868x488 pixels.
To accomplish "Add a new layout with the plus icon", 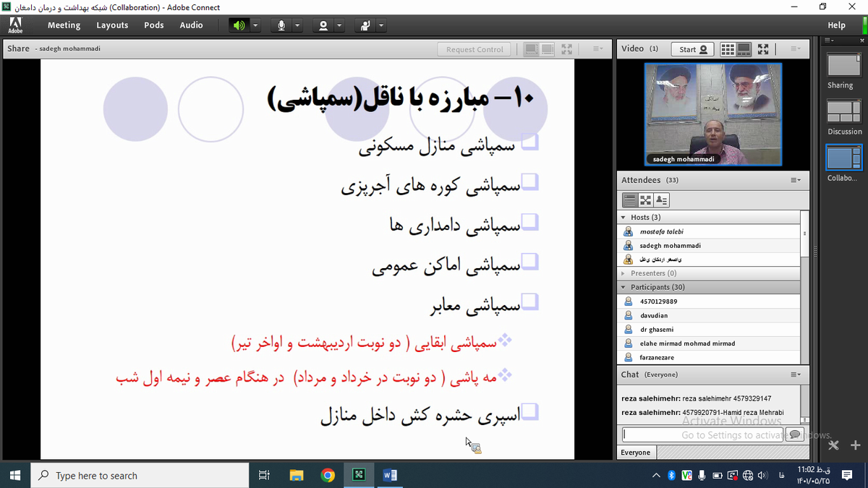I will [x=855, y=445].
